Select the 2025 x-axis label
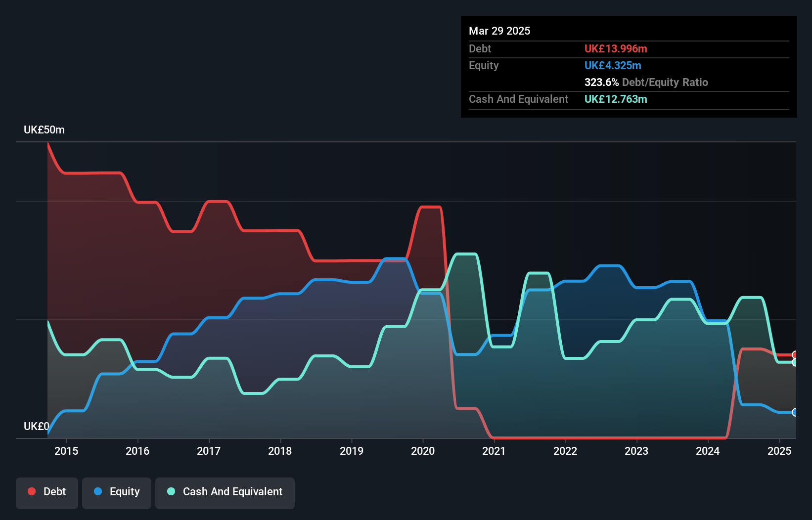812x520 pixels. pyautogui.click(x=779, y=451)
